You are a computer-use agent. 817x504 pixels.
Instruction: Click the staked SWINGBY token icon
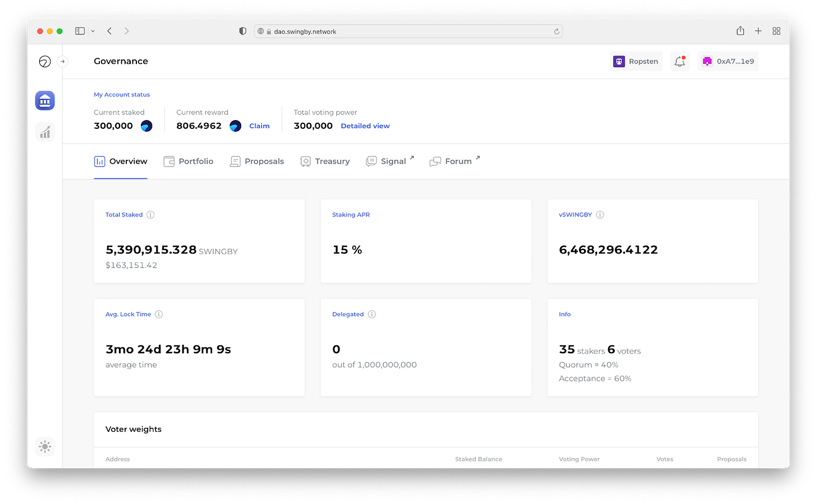pyautogui.click(x=146, y=126)
